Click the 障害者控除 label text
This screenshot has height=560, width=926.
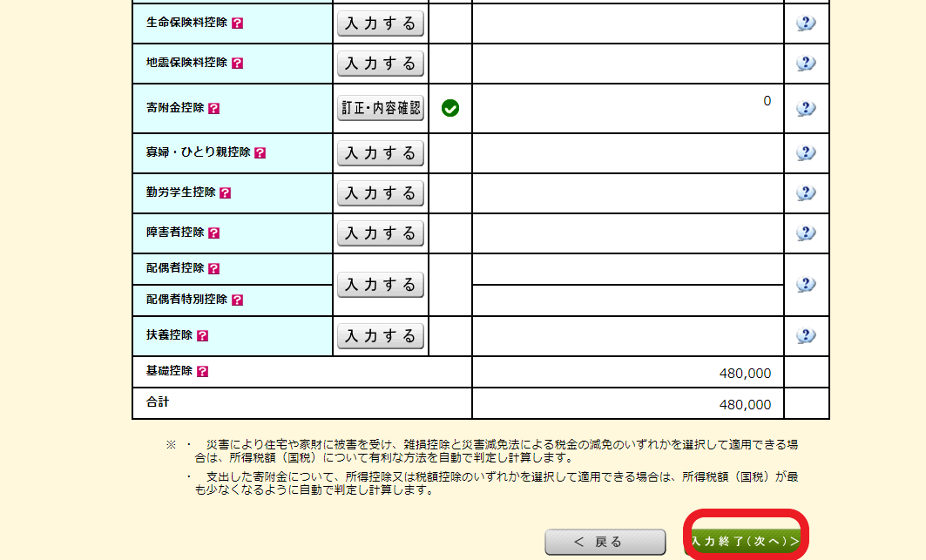[175, 233]
